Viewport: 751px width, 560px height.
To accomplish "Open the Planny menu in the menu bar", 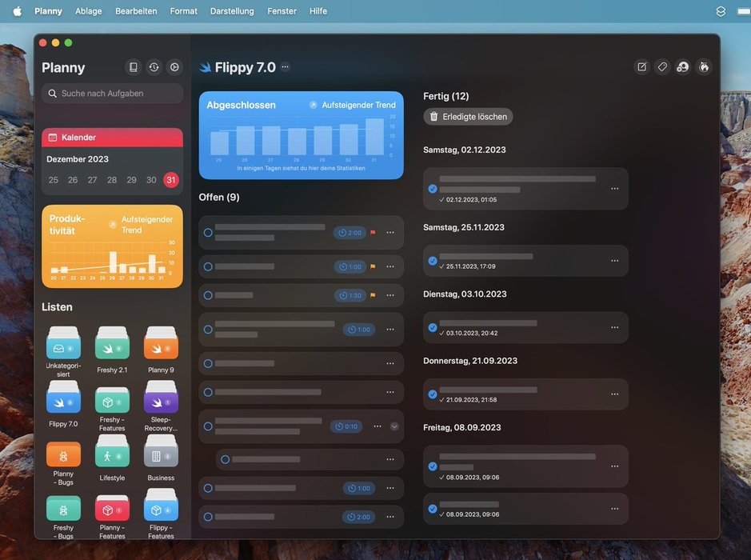I will 48,11.
